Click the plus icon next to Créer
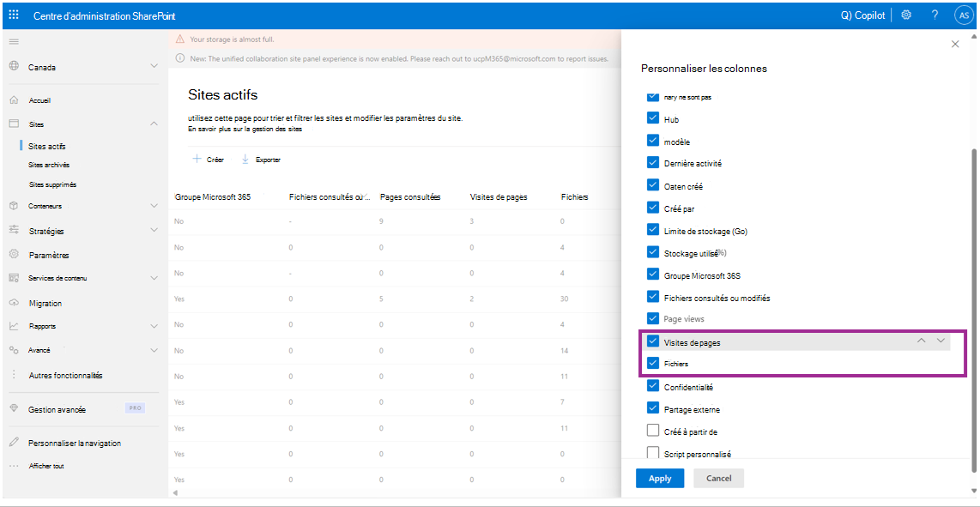This screenshot has width=980, height=507. point(197,159)
